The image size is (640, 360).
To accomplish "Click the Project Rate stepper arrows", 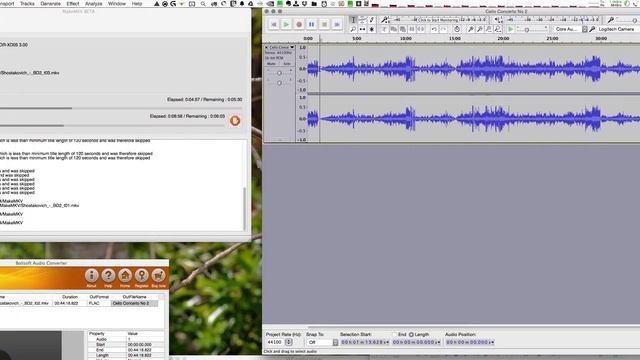I will [289, 342].
